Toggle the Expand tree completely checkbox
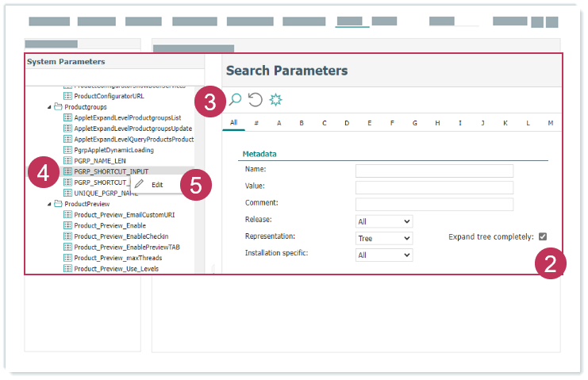 tap(543, 236)
